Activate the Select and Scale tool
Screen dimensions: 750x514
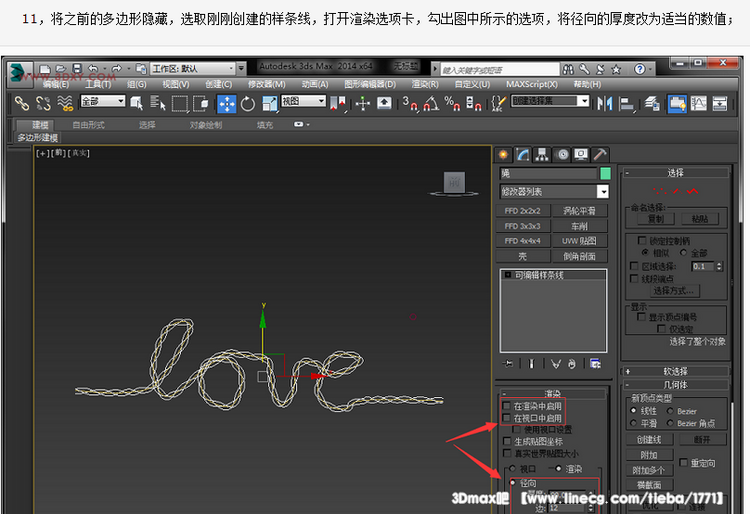(x=269, y=103)
